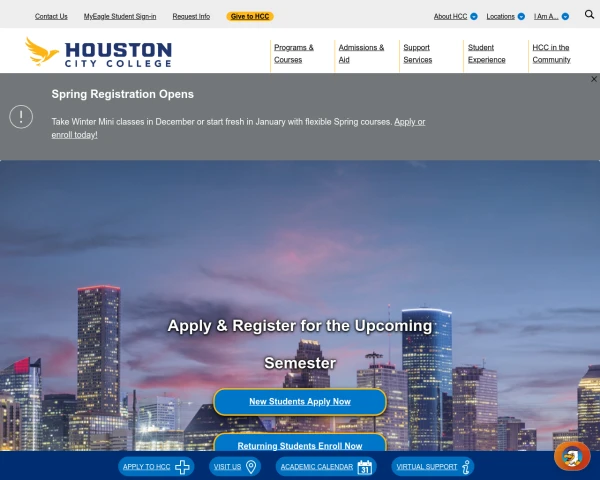Open the Admissions & Aid menu

coord(360,53)
